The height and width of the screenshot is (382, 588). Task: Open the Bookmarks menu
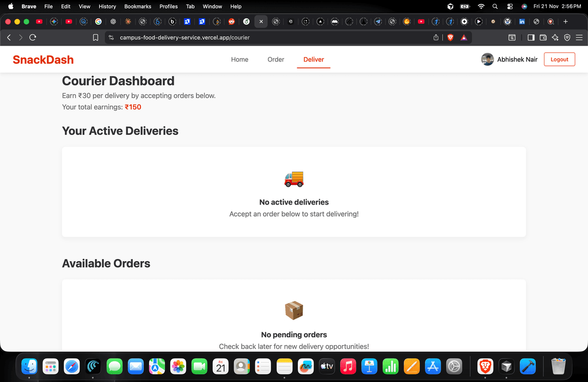[138, 7]
